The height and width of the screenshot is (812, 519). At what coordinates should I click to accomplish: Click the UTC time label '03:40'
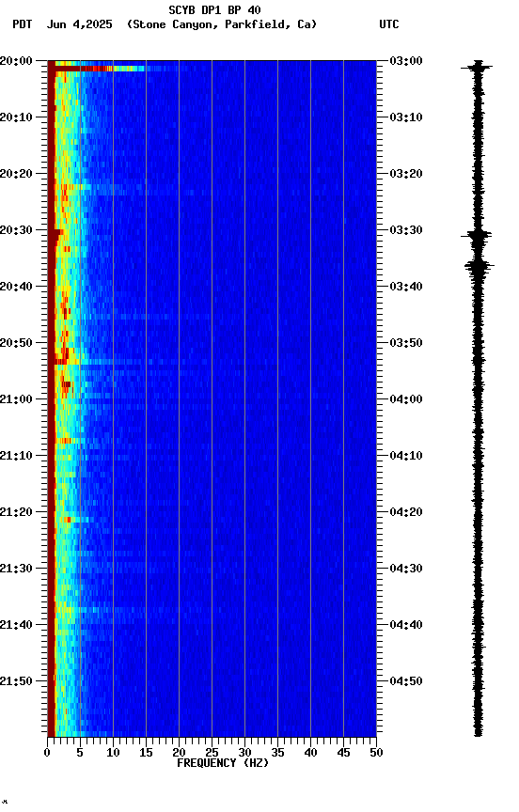point(406,287)
